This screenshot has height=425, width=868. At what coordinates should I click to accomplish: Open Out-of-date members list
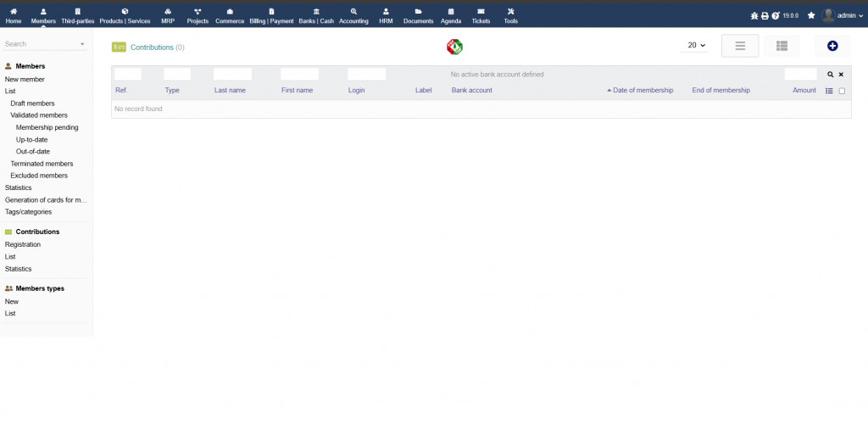[x=33, y=151]
